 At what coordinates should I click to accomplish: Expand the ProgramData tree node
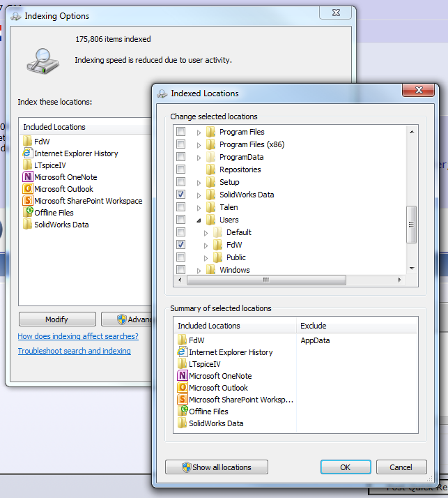pos(199,158)
